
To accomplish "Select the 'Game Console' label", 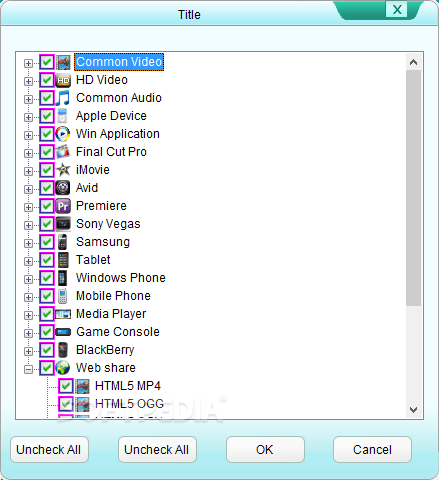I will point(118,332).
